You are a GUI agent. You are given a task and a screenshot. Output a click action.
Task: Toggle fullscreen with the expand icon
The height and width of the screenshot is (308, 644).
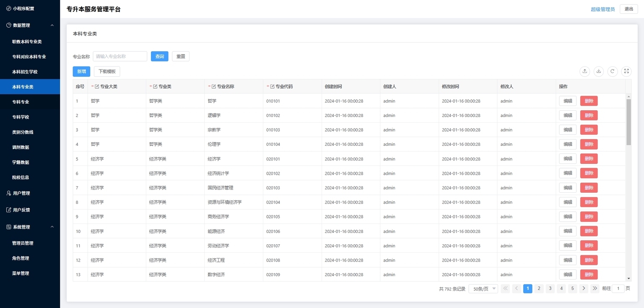click(626, 71)
